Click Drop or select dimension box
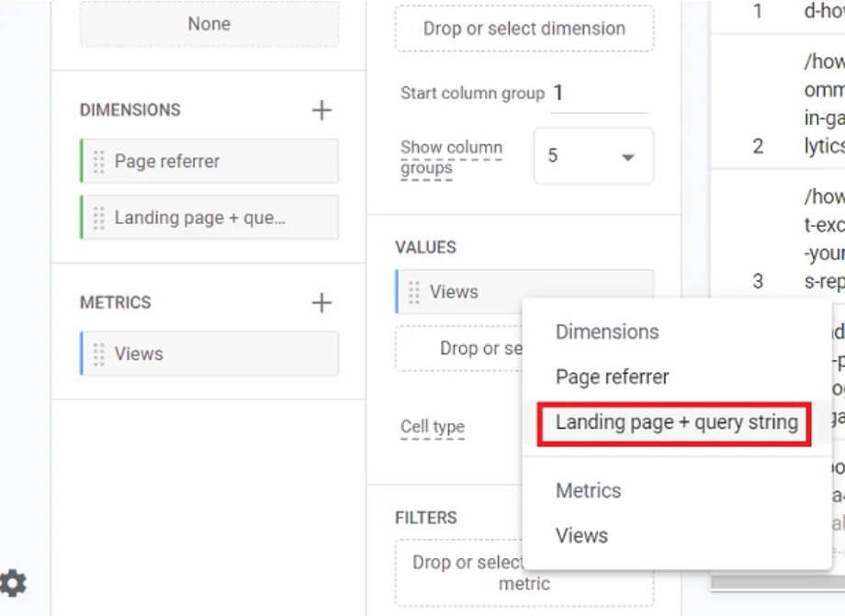The width and height of the screenshot is (845, 616). 524,28
